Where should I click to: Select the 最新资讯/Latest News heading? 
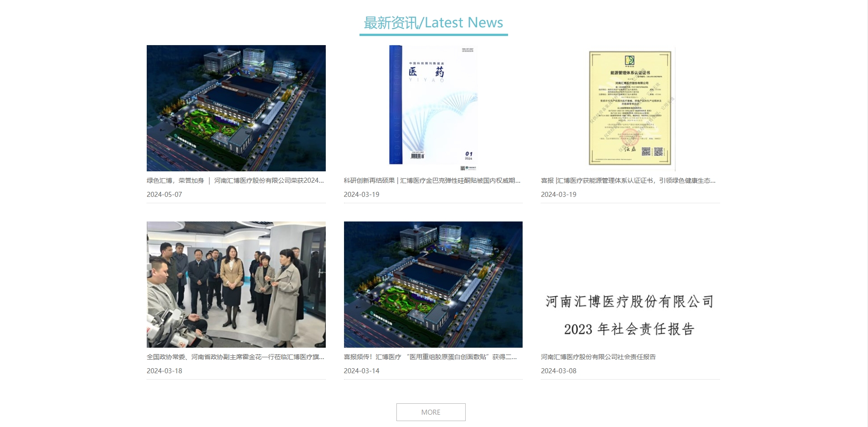point(433,23)
